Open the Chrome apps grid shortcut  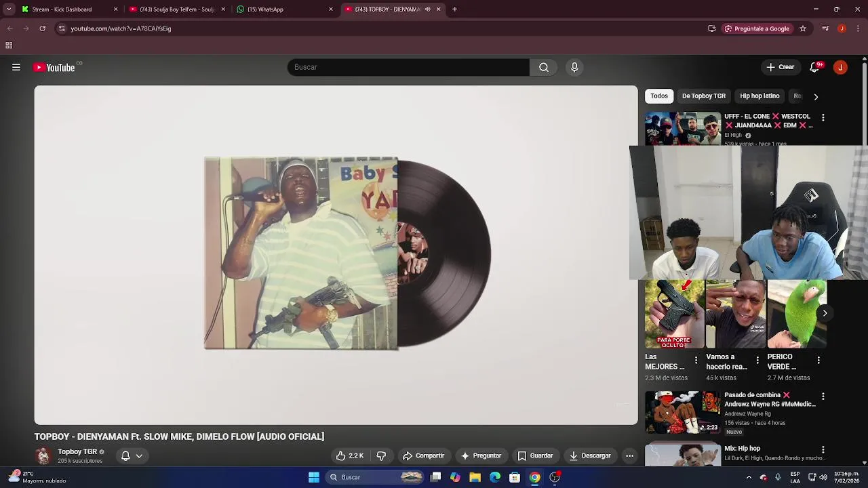9,45
